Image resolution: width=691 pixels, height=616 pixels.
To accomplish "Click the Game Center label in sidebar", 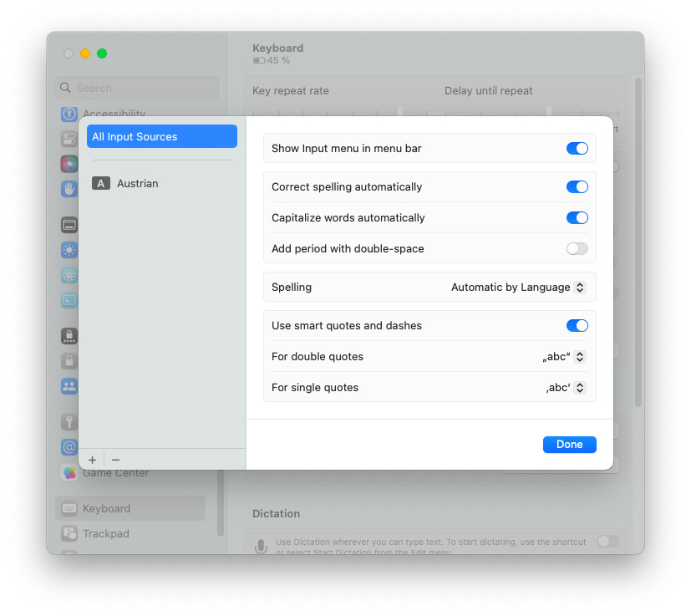I will (116, 474).
